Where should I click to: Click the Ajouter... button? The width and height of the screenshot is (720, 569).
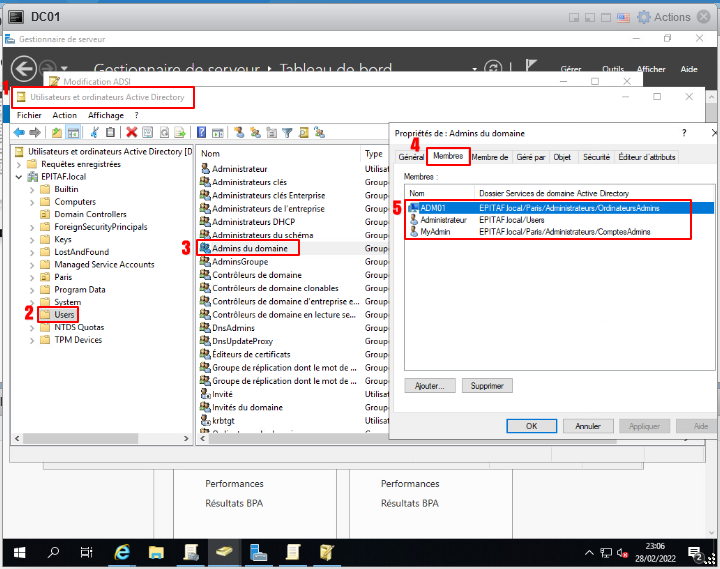[431, 386]
